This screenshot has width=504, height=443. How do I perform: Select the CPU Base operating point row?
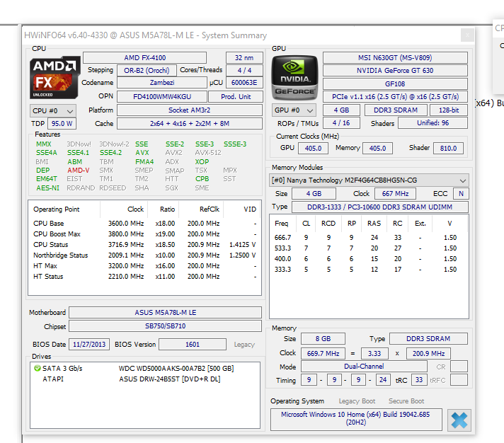tap(144, 223)
